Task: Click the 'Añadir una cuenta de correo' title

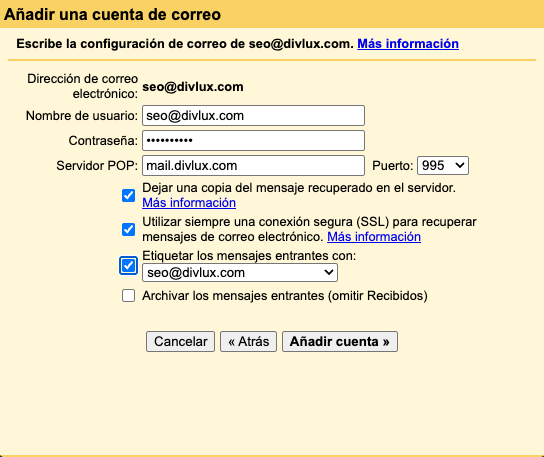Action: [112, 15]
